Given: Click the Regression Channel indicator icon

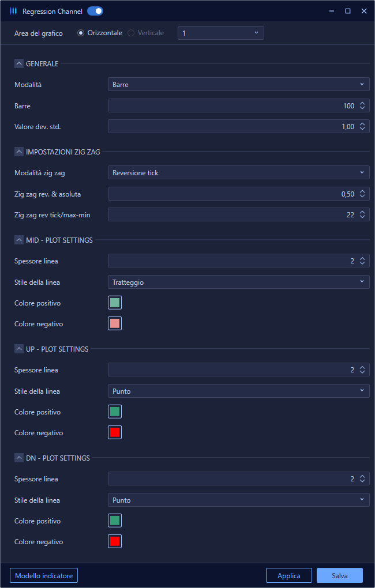Looking at the screenshot, I should [13, 11].
